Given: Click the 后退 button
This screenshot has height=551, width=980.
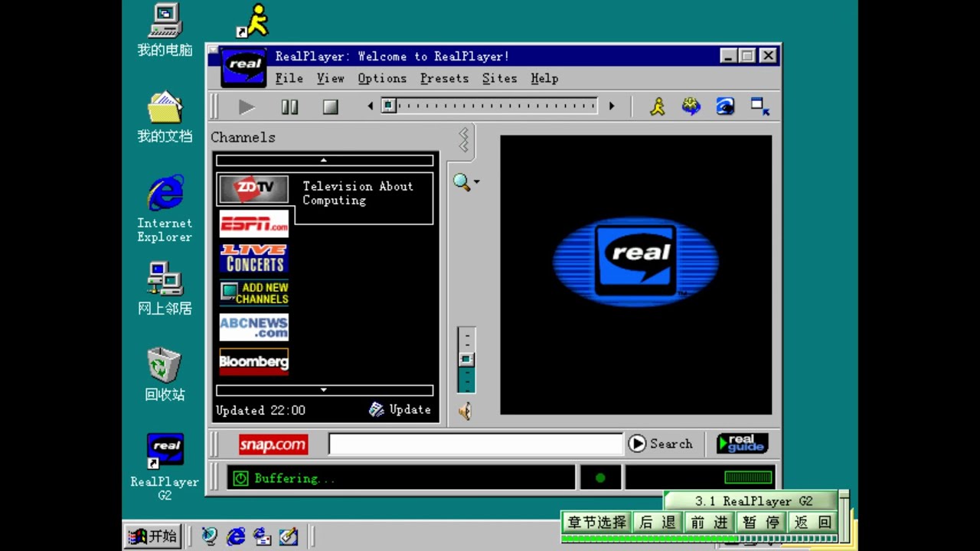Looking at the screenshot, I should click(658, 522).
